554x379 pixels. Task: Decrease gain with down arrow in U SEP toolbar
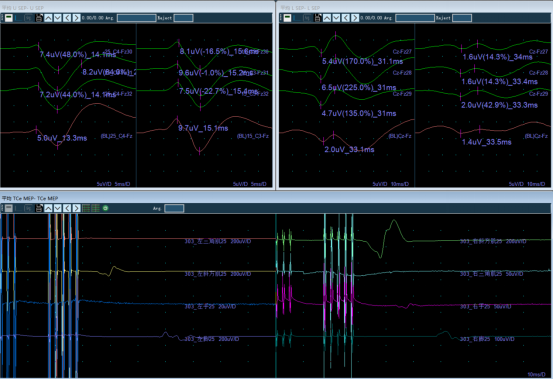58,18
